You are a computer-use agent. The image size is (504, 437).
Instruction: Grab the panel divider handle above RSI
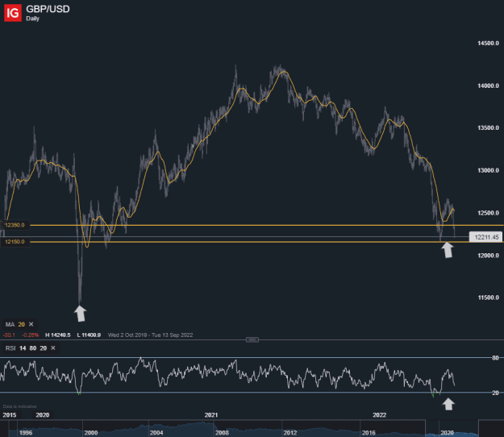tap(252, 339)
